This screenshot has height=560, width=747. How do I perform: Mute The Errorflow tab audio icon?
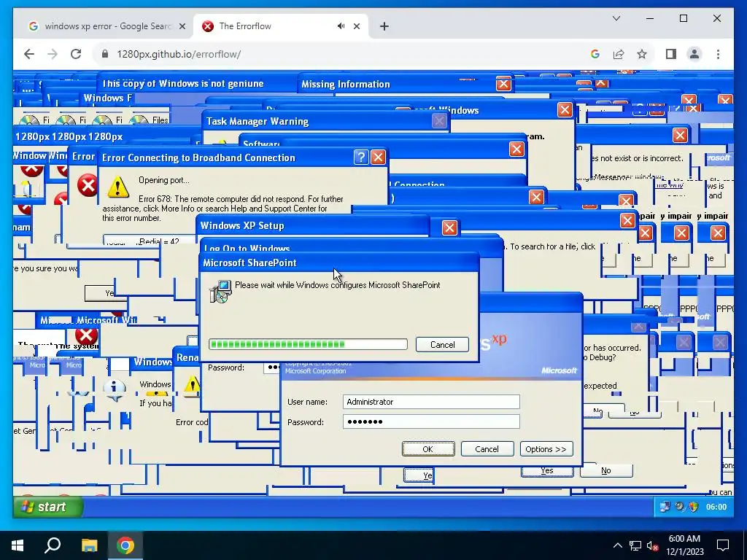[341, 26]
